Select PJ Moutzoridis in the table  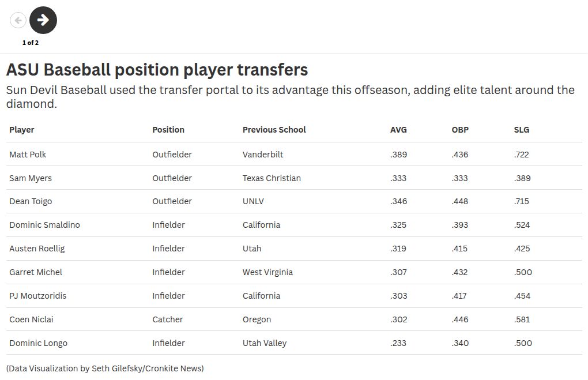37,296
